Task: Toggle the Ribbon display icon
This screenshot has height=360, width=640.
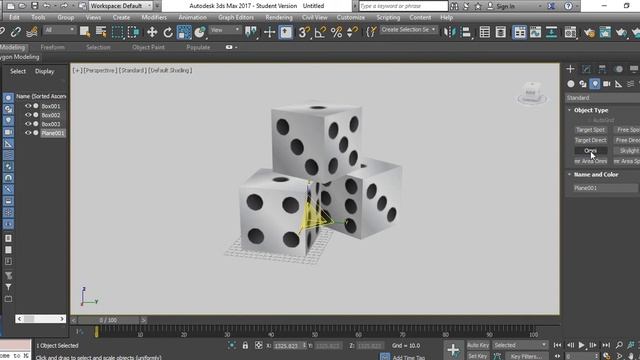Action: pos(520,32)
